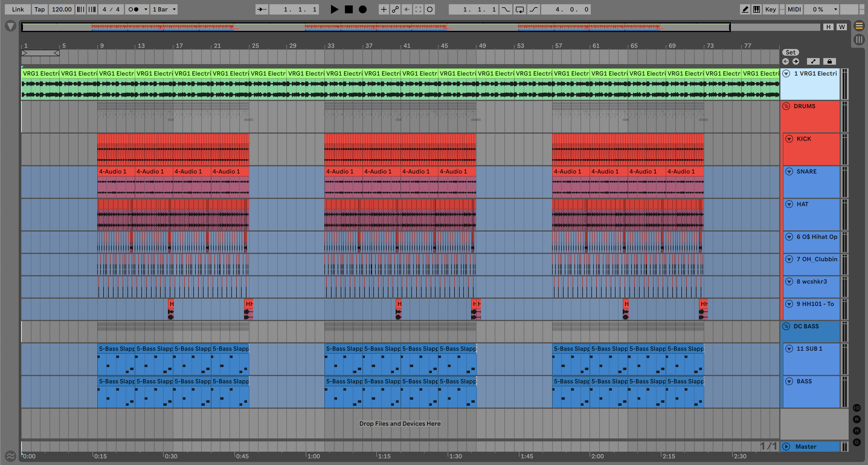The image size is (868, 465).
Task: Toggle the metronome circles icon
Action: [x=134, y=9]
